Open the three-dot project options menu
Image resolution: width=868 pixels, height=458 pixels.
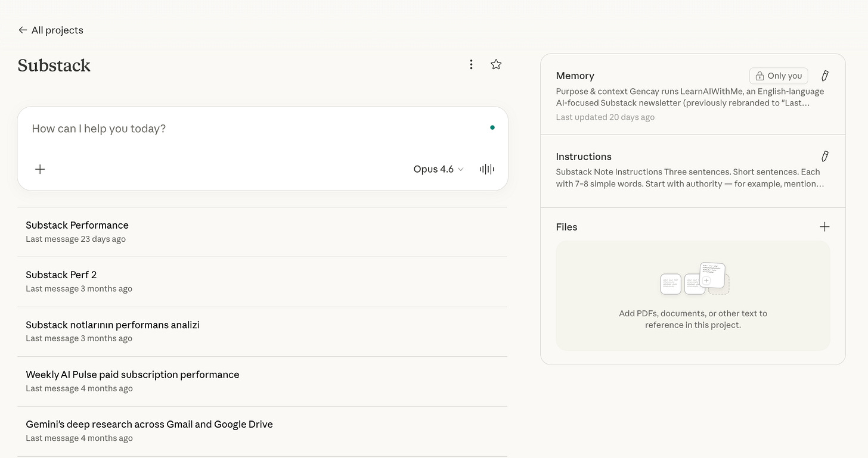471,64
